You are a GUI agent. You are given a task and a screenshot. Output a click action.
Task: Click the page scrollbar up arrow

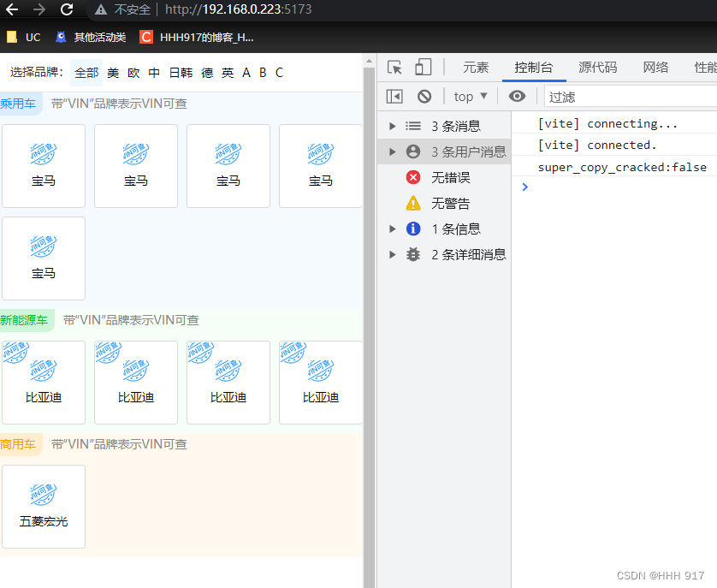tap(369, 61)
